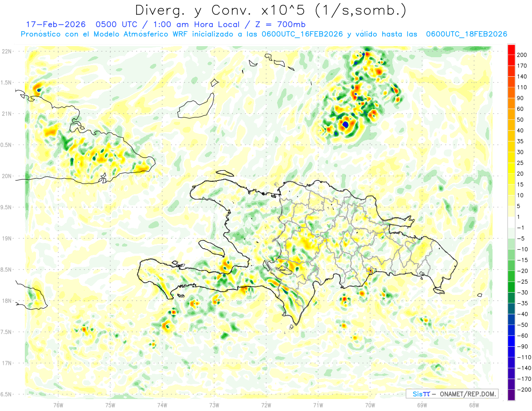The height and width of the screenshot is (411, 532).
Task: Click the 'ONAMET/REP.DOM.' credit label
Action: 467,394
